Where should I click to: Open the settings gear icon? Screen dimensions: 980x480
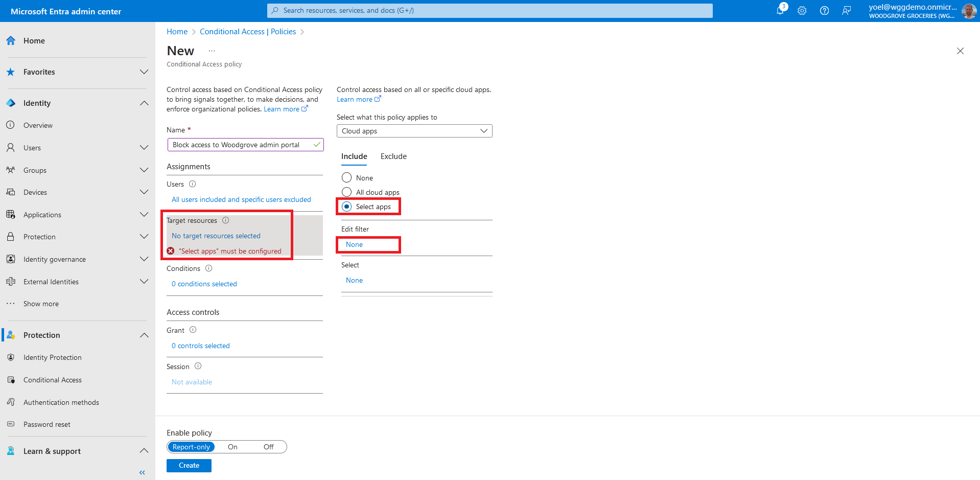(802, 11)
